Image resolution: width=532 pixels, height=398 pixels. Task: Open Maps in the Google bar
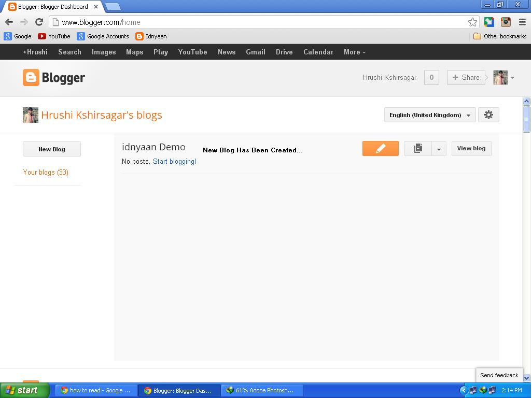pos(134,52)
